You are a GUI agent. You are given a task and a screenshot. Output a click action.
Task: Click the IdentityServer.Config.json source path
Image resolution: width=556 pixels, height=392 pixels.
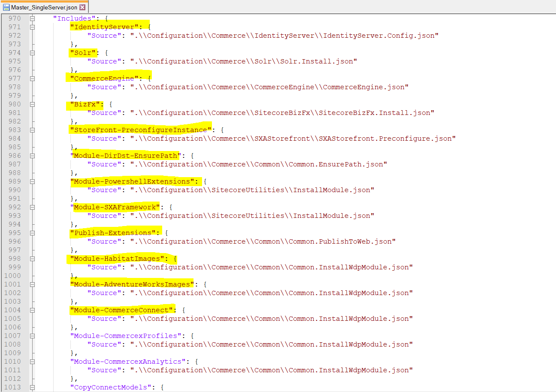(x=284, y=36)
